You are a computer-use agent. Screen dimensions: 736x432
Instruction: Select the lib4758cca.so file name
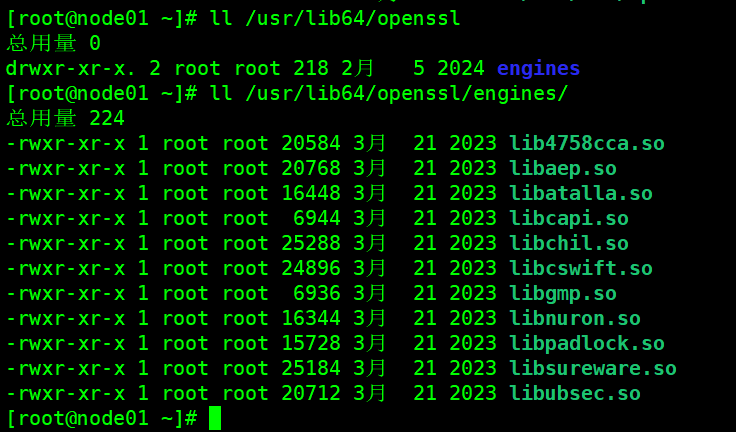pyautogui.click(x=587, y=143)
